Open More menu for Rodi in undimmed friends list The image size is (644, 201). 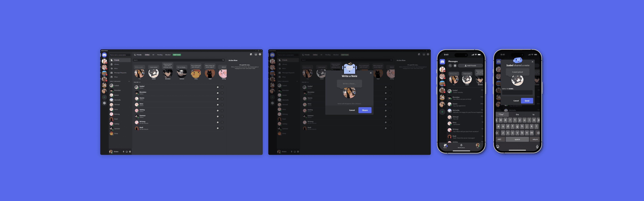(x=222, y=128)
